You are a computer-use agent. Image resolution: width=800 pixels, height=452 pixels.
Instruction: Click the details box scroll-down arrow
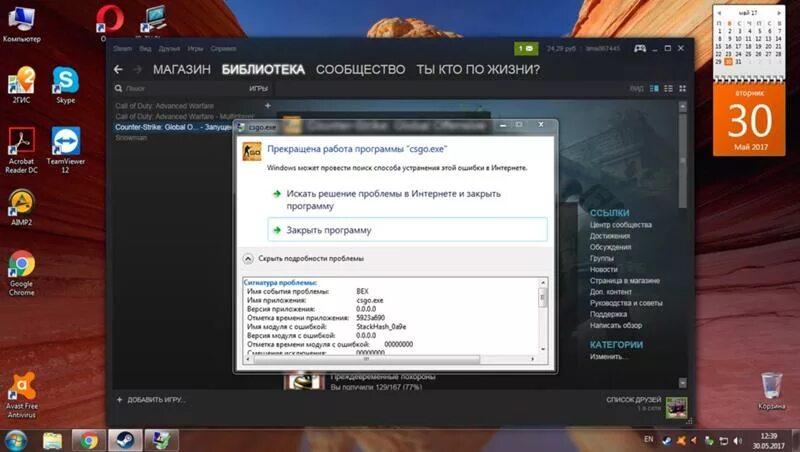click(543, 349)
